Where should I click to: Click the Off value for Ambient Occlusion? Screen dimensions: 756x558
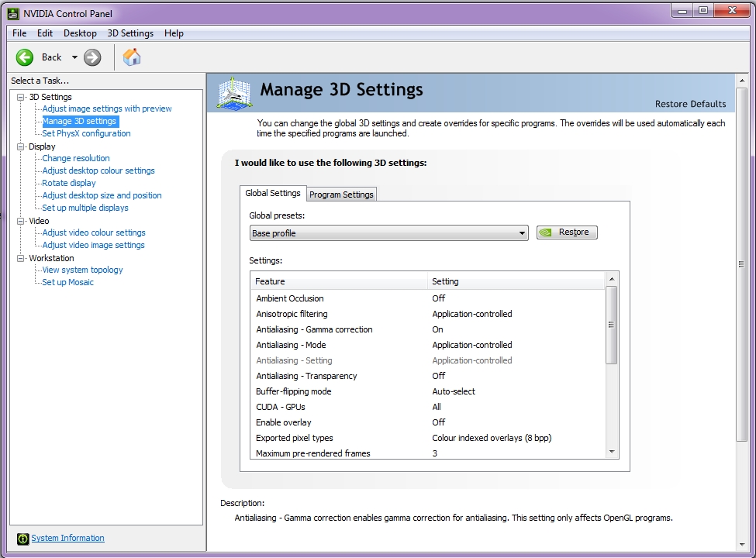click(439, 298)
